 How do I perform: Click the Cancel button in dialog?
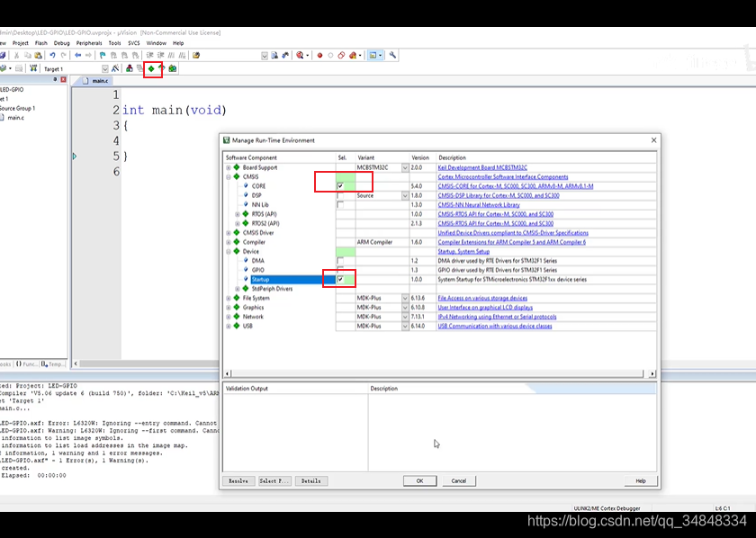pyautogui.click(x=459, y=481)
